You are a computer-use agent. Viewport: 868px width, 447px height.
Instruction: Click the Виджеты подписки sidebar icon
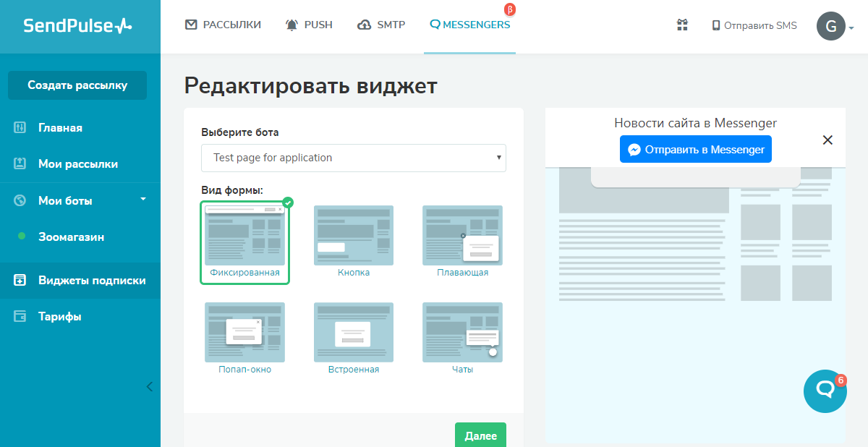click(20, 280)
